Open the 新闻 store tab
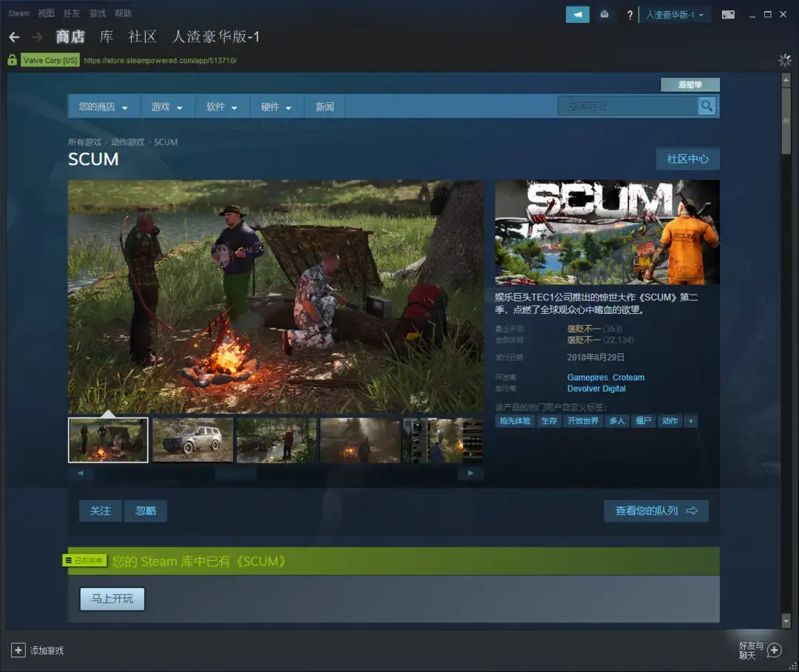 tap(325, 107)
